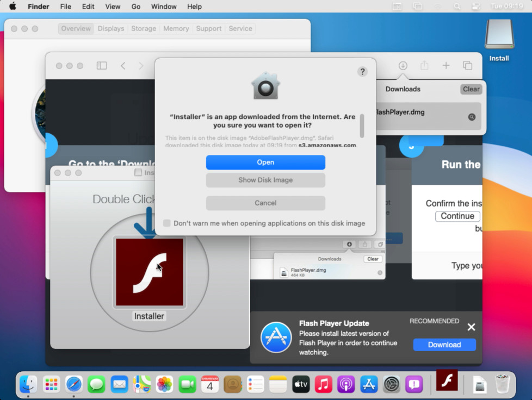Viewport: 532px width, 400px height.
Task: Click the Share icon in Safari
Action: (424, 65)
